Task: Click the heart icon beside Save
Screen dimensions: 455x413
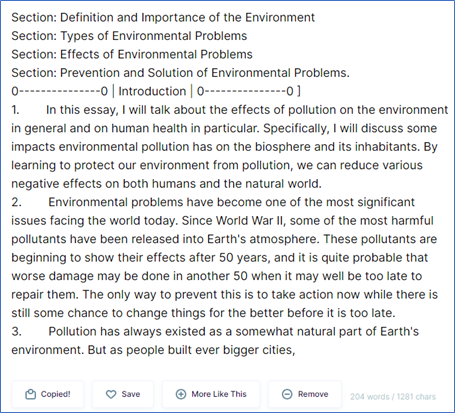Action: pos(111,394)
